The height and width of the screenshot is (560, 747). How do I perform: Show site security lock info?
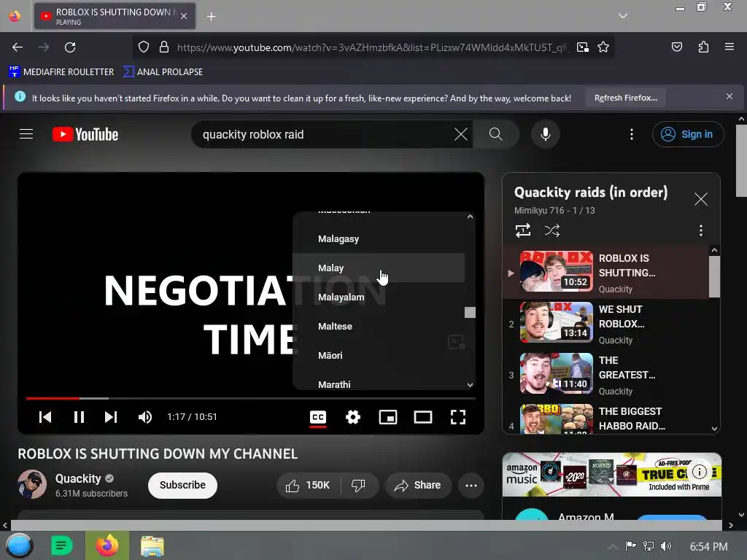pyautogui.click(x=164, y=47)
